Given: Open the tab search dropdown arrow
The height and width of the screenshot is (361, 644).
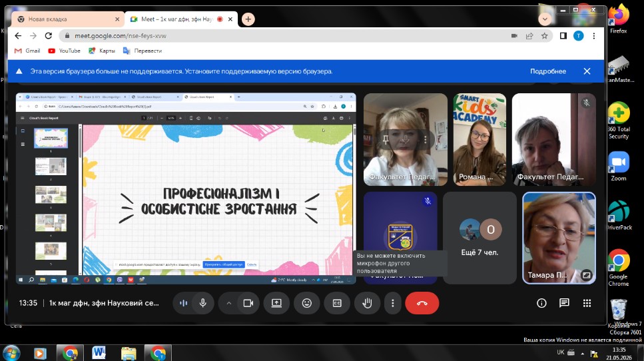Looking at the screenshot, I should (545, 19).
